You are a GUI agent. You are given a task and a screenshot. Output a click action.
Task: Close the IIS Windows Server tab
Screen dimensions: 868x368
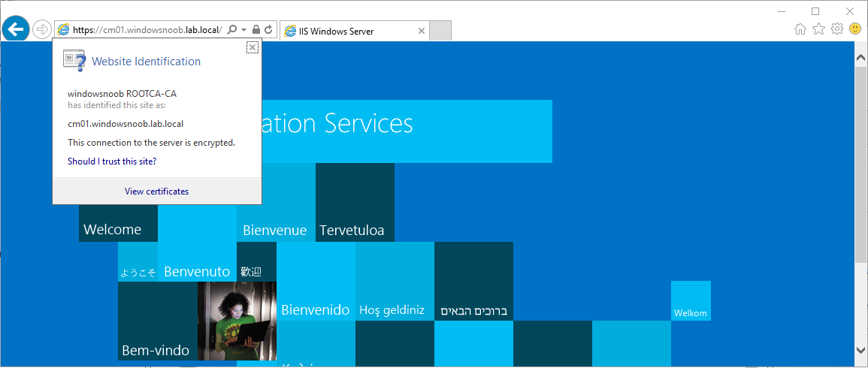[422, 31]
